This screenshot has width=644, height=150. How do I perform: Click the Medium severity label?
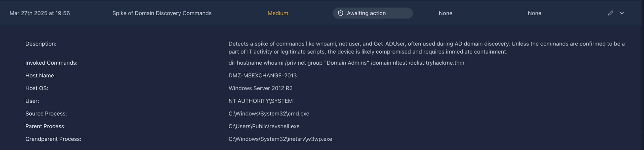click(x=278, y=13)
